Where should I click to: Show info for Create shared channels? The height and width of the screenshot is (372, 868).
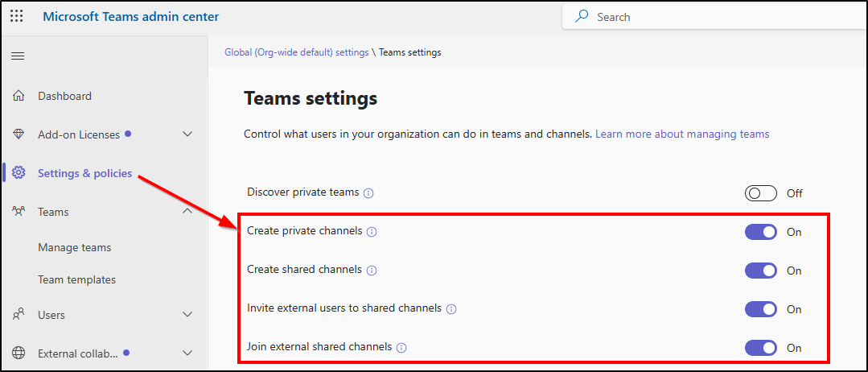[x=372, y=271]
